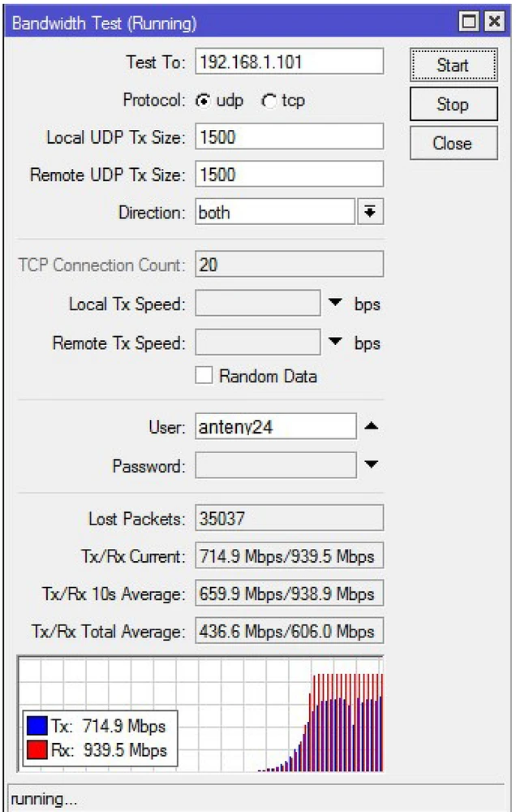Select the tcp protocol radio button
Viewport: 516px width, 812px height.
269,101
